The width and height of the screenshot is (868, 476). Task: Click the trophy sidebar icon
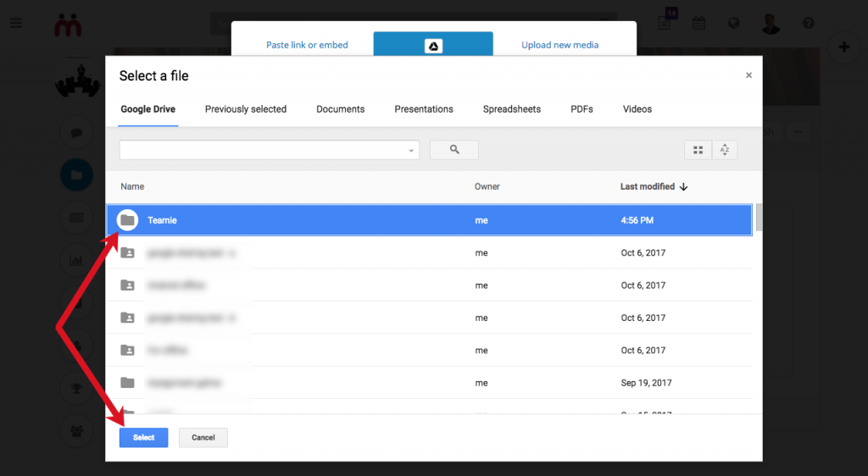[77, 388]
